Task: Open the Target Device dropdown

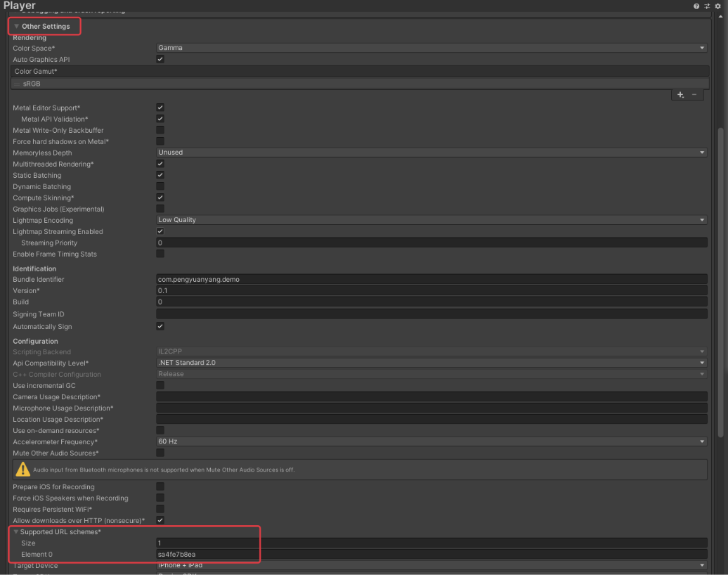Action: click(x=431, y=565)
